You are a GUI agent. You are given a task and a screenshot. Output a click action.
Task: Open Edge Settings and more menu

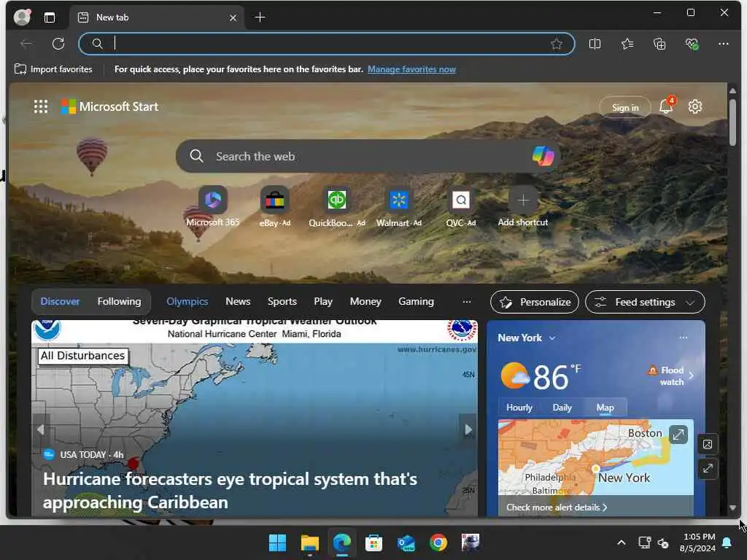tap(723, 44)
